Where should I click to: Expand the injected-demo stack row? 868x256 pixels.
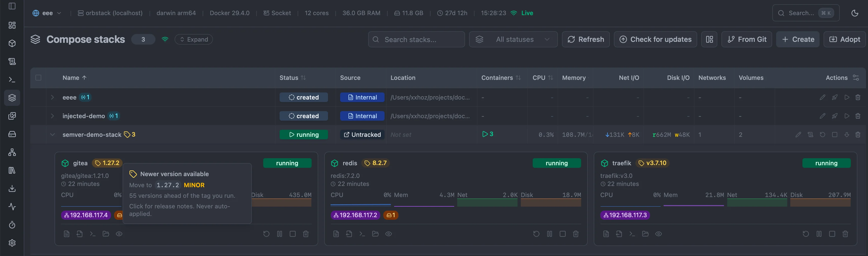(x=52, y=116)
